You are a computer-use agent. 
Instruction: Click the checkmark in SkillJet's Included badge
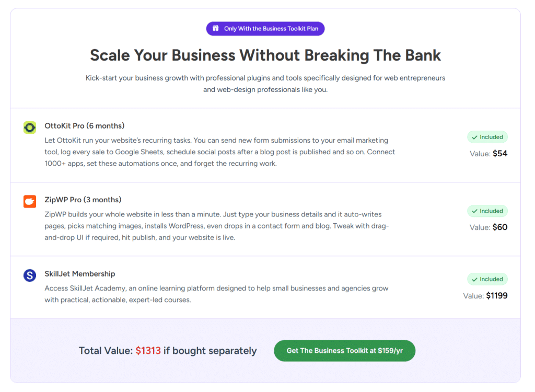[x=474, y=279]
